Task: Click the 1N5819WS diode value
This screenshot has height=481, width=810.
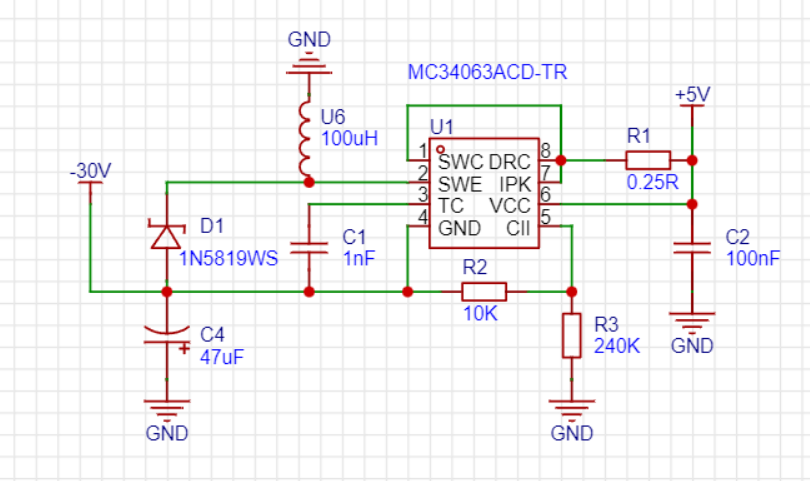Action: point(228,258)
